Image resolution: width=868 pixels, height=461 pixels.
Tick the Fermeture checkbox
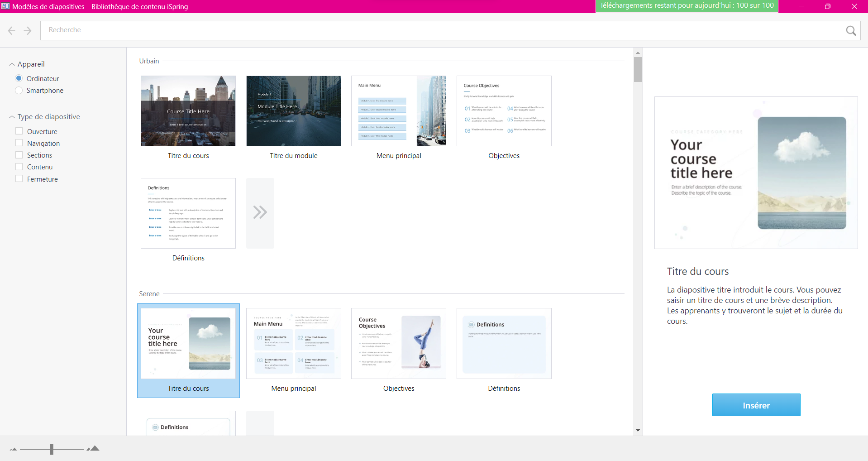pyautogui.click(x=19, y=179)
